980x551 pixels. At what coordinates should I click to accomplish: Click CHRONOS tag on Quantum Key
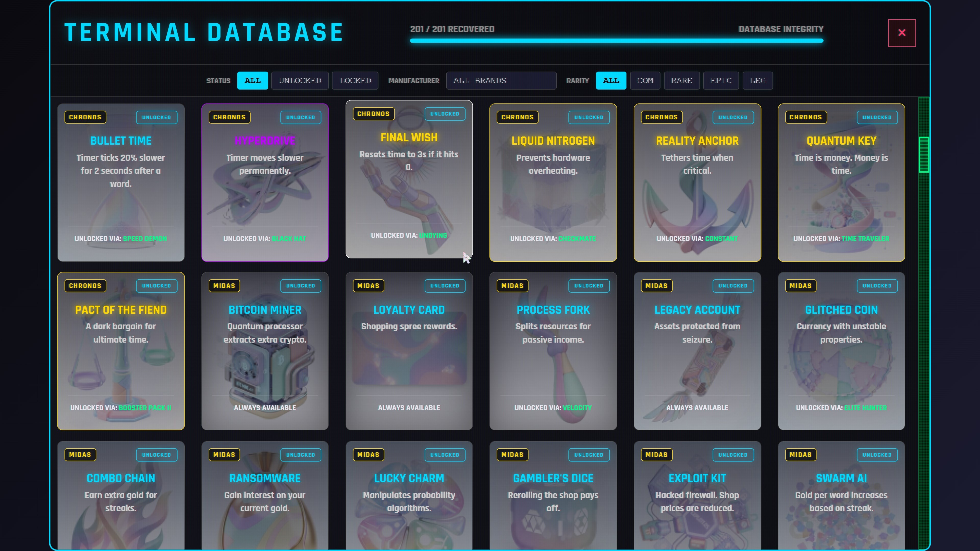pyautogui.click(x=806, y=117)
